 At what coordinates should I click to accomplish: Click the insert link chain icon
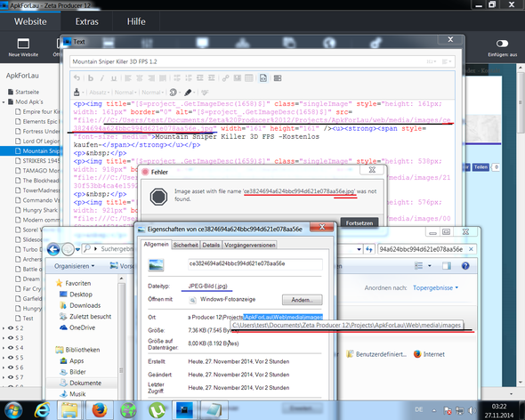(226, 78)
